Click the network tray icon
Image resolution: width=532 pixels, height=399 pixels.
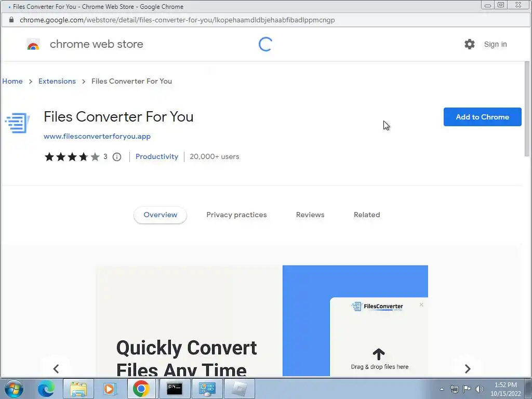tap(454, 389)
